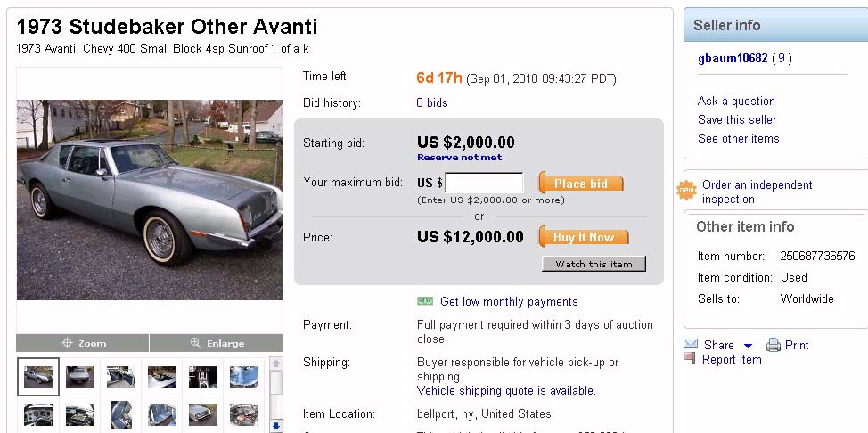Select the rear-view car thumbnail

pos(79,376)
